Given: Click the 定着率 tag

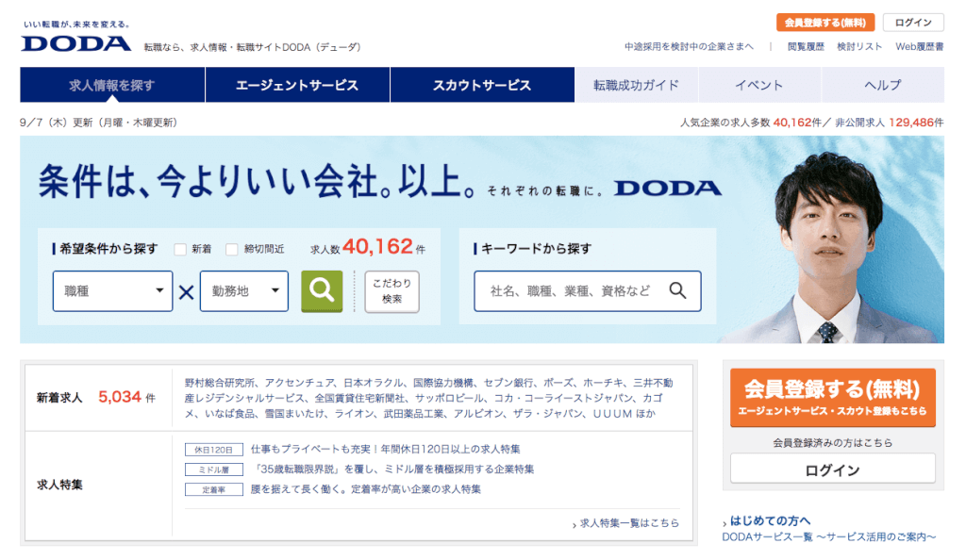Looking at the screenshot, I should click(x=214, y=490).
